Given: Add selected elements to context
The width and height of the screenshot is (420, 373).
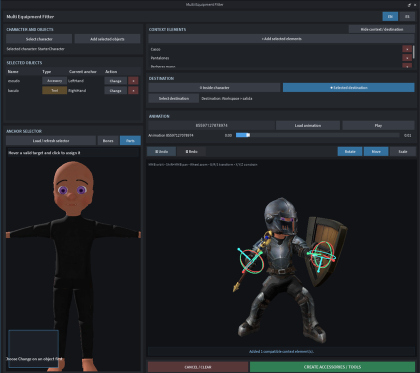Looking at the screenshot, I should pyautogui.click(x=281, y=39).
